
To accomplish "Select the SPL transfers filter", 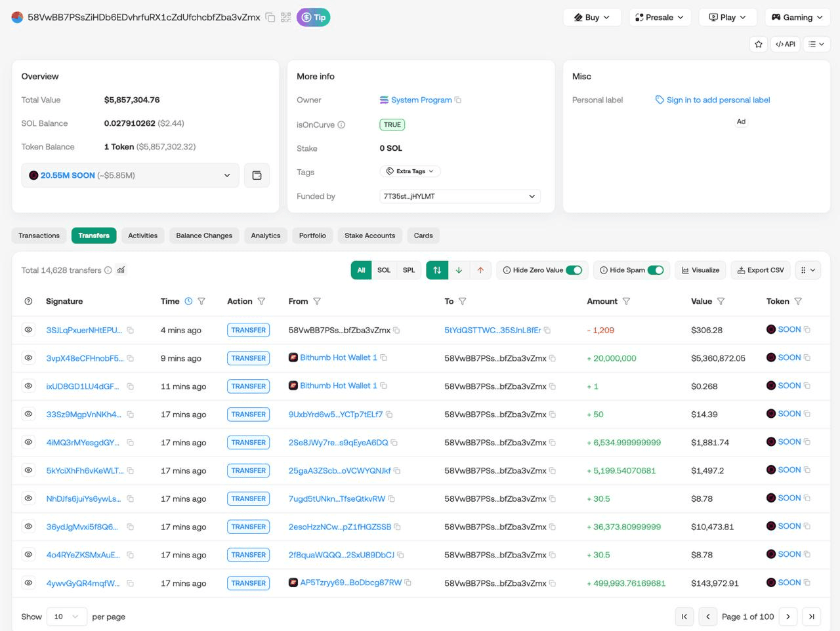I will point(408,270).
